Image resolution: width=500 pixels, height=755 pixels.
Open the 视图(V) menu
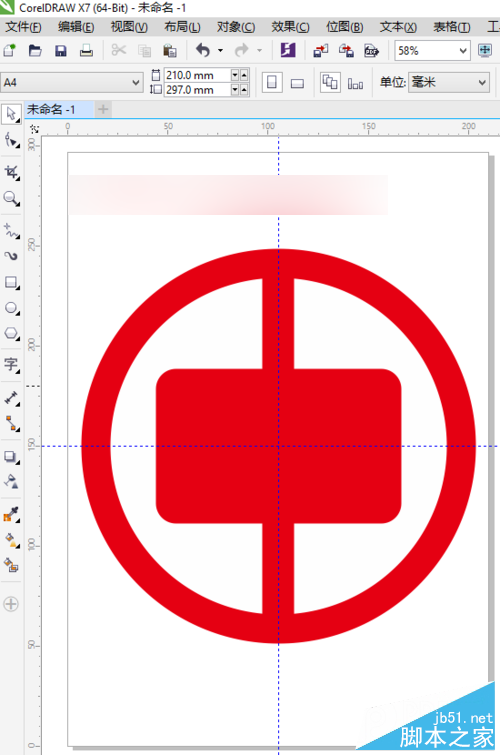129,27
